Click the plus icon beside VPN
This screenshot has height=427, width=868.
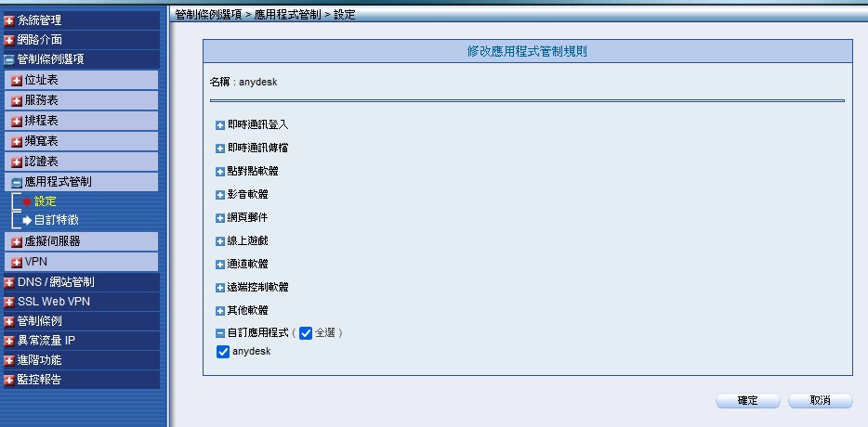pos(17,262)
